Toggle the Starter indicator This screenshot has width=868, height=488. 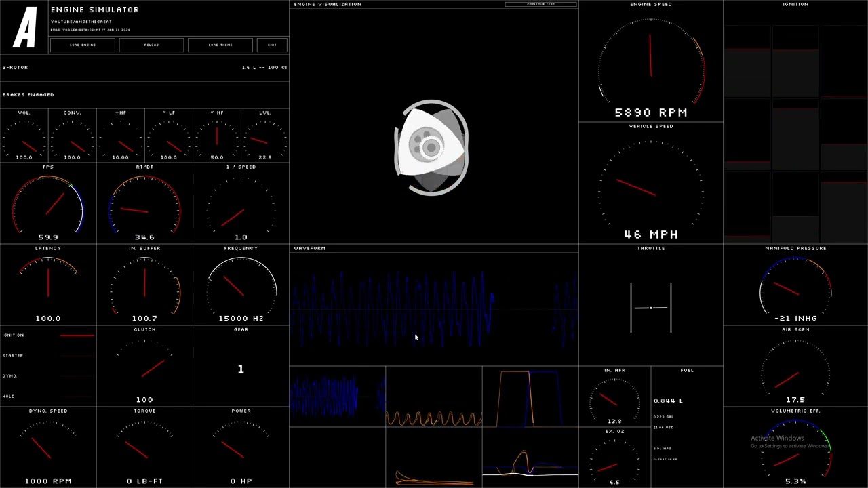click(47, 356)
